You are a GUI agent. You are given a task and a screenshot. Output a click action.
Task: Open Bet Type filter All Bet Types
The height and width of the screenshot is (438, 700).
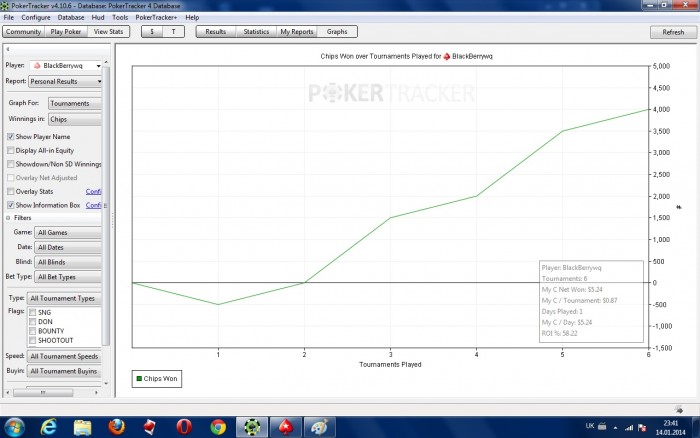68,277
